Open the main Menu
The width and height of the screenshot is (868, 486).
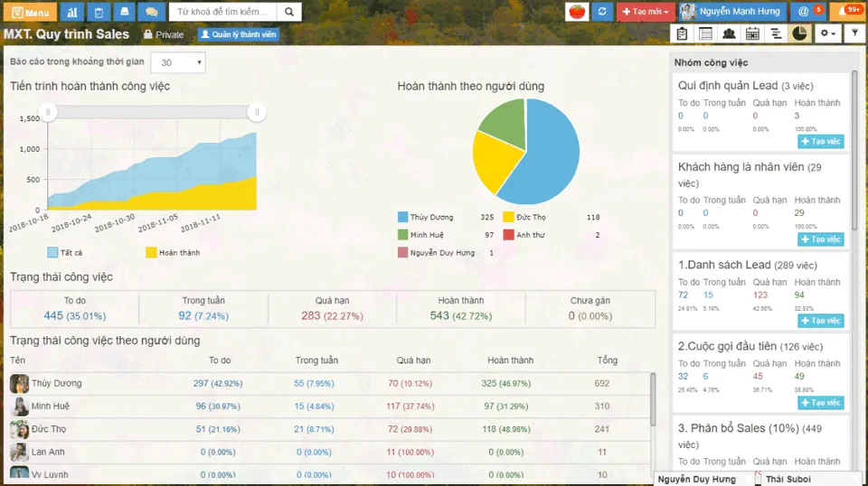(30, 12)
